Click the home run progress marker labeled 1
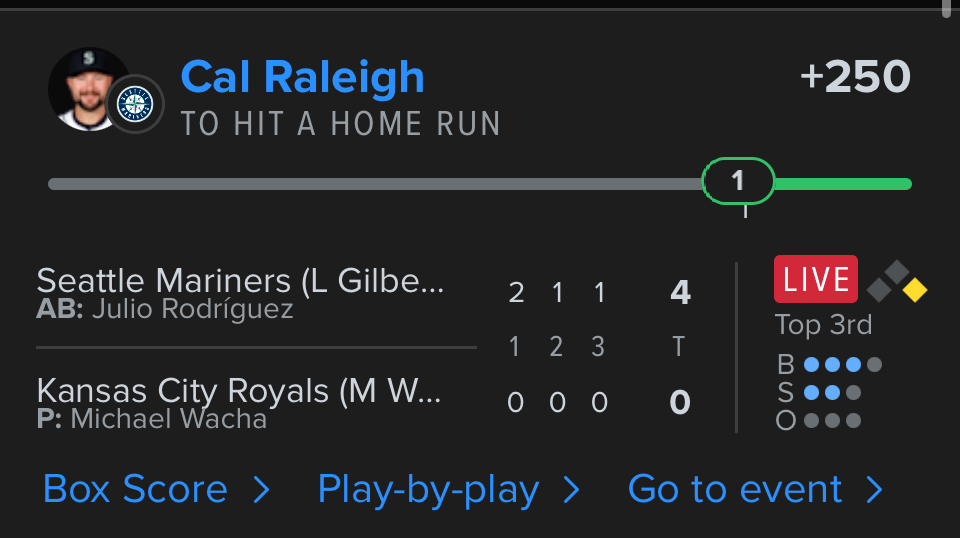The image size is (960, 538). click(x=738, y=181)
